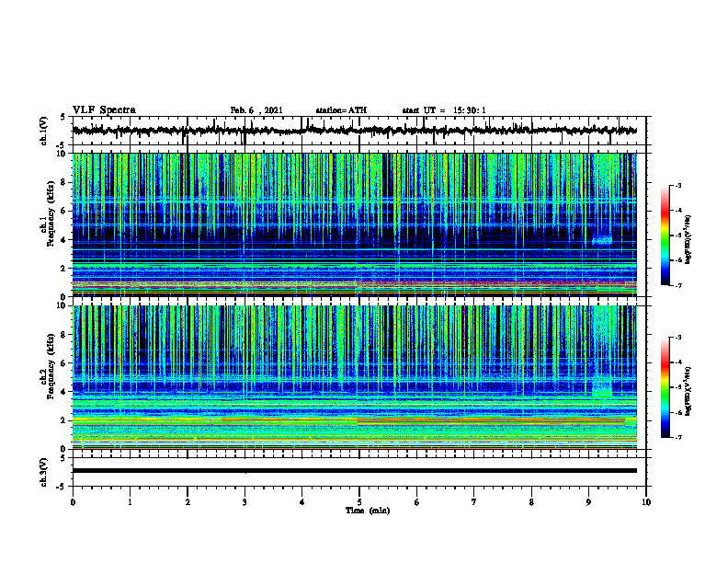Click the "ch.1(V)" waveform axis label
The height and width of the screenshot is (563, 728).
(x=44, y=131)
